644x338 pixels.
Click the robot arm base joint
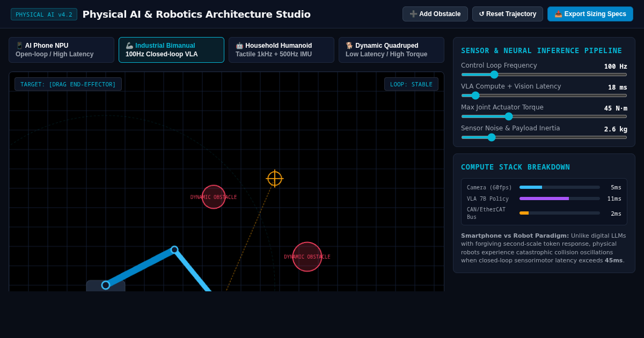(106, 285)
